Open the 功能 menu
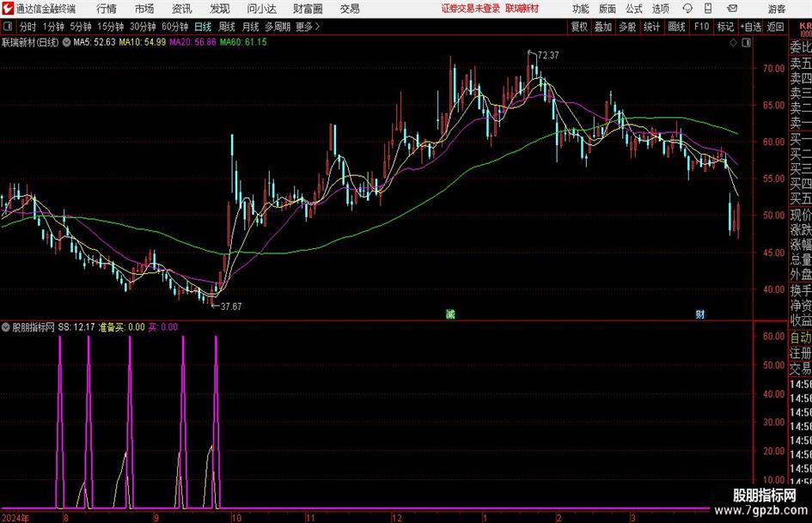Screen dimensions: 812x523 [x=581, y=9]
